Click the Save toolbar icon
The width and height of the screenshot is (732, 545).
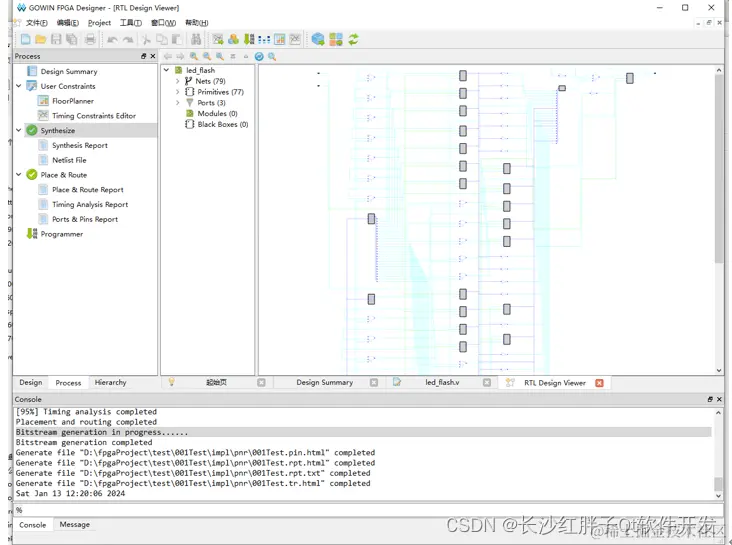point(56,39)
